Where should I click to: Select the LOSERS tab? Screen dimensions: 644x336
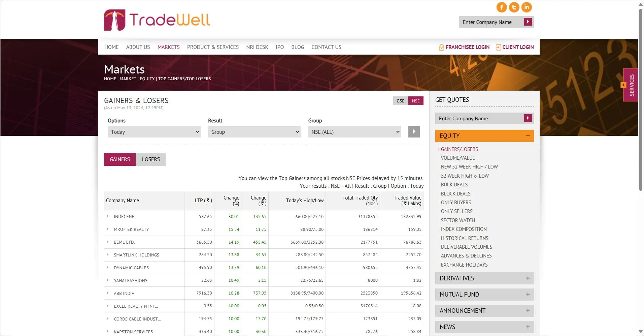[x=151, y=159]
